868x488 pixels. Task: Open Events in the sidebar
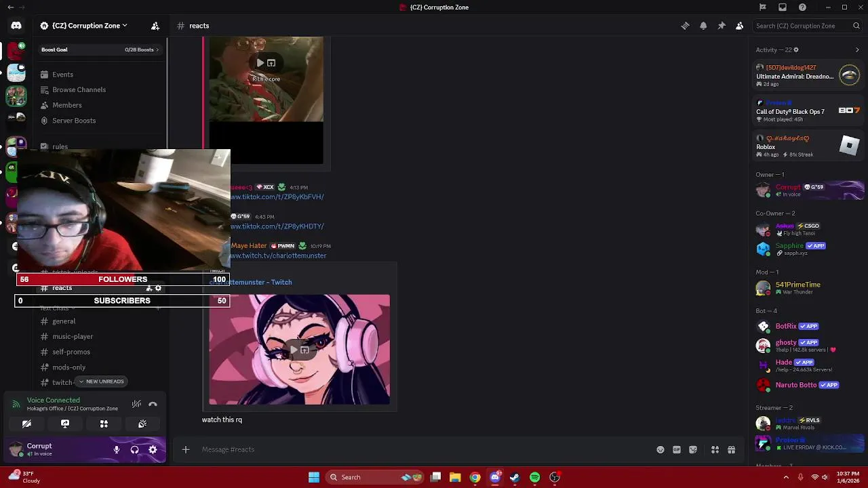coord(62,75)
